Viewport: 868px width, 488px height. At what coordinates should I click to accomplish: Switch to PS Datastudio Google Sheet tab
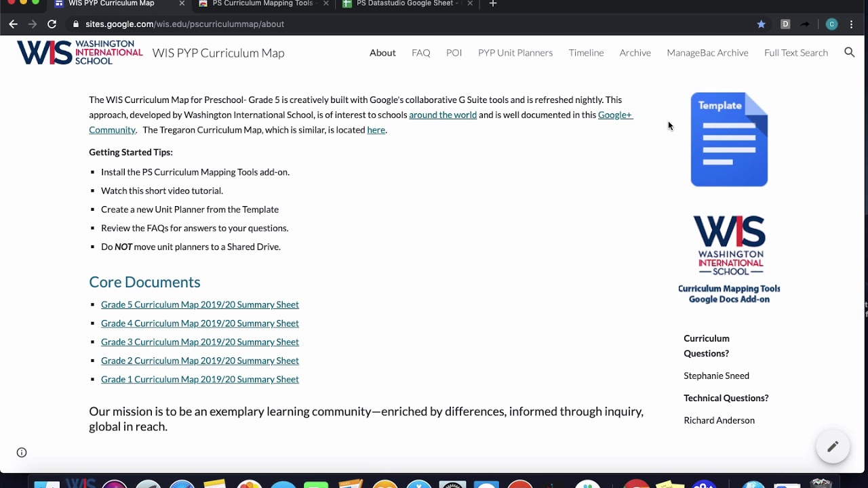pyautogui.click(x=407, y=3)
